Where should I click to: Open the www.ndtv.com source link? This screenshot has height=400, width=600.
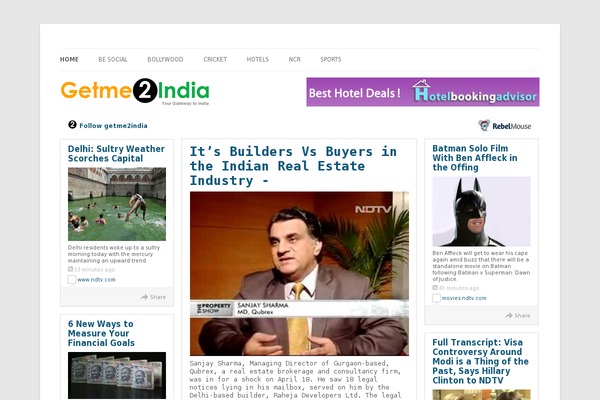pos(96,280)
